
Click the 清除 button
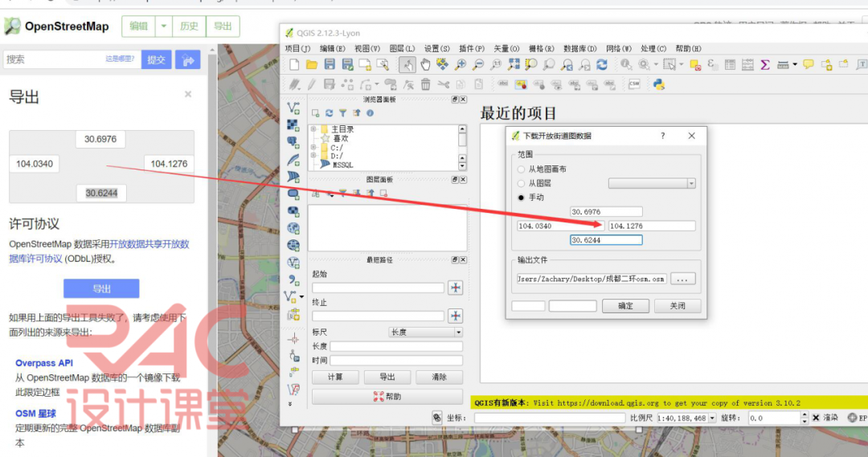coord(439,377)
